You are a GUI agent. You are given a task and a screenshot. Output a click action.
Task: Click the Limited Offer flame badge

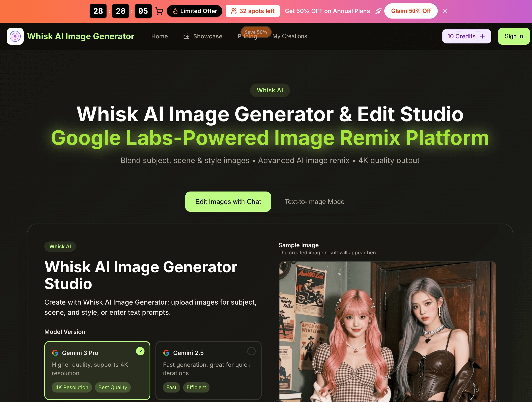194,11
